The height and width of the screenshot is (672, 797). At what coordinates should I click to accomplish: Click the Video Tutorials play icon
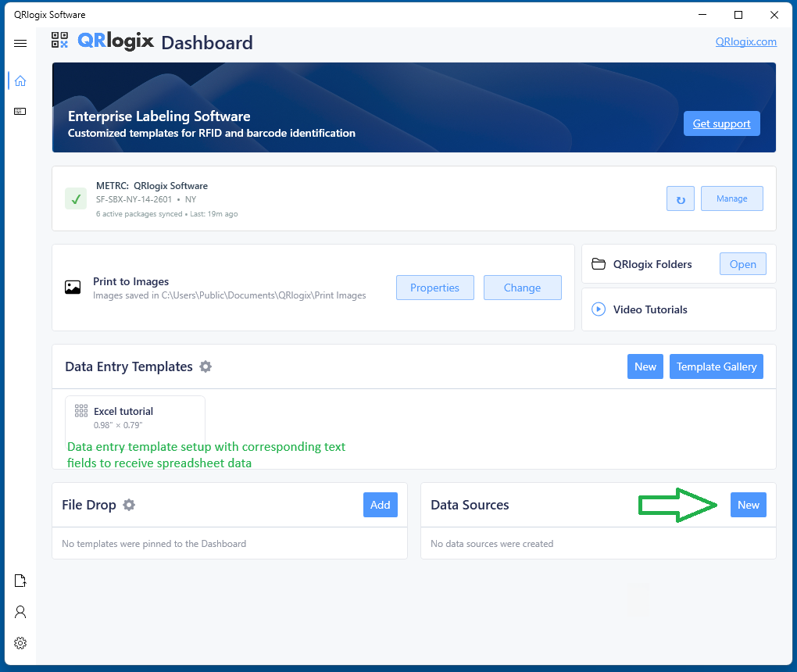click(599, 309)
